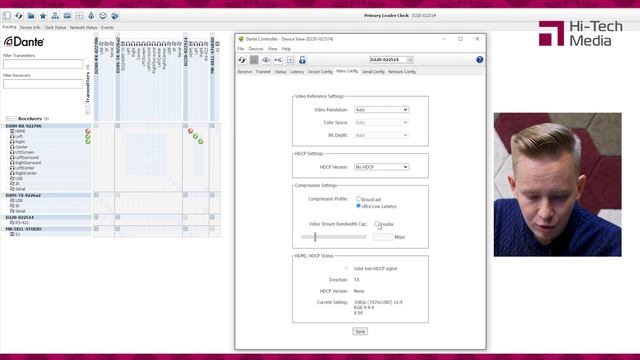Switch to the Device Config tab
This screenshot has width=640, height=360.
(320, 72)
